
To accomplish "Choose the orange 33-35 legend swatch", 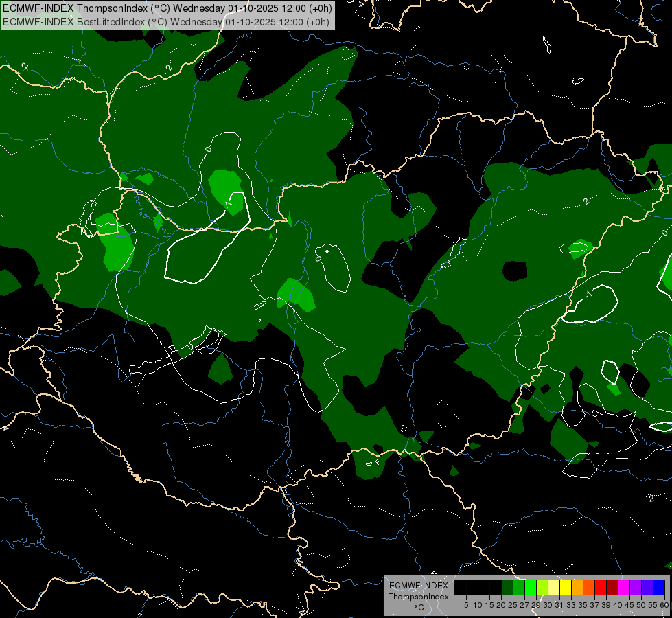I will (577, 587).
